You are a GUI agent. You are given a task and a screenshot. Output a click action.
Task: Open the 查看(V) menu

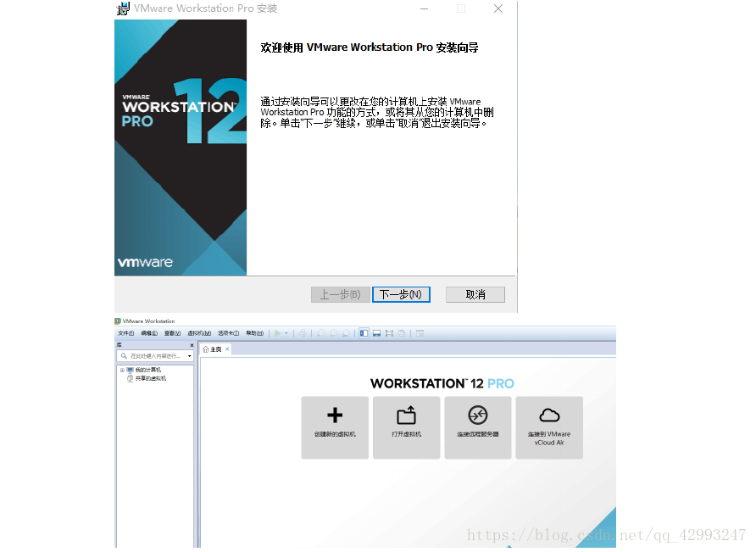point(172,333)
